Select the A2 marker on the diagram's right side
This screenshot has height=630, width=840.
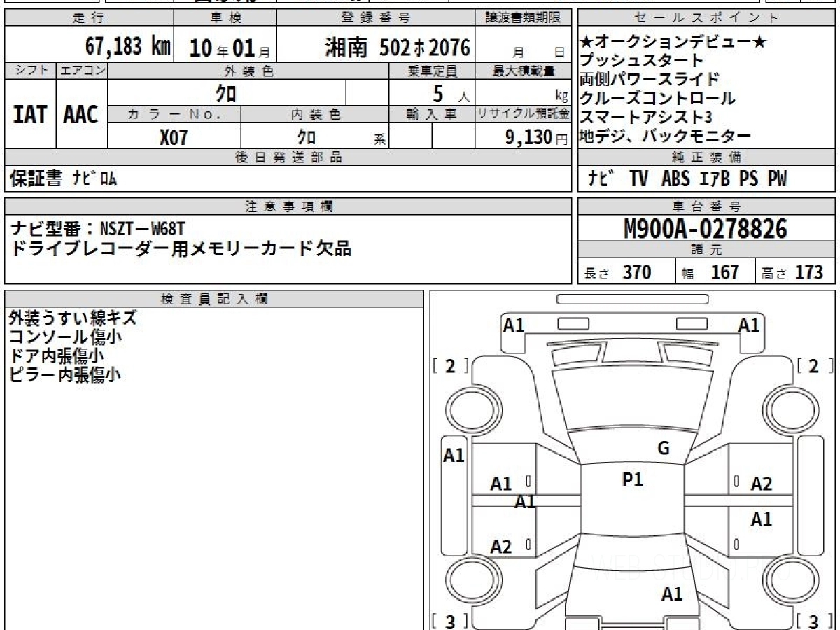[x=761, y=484]
